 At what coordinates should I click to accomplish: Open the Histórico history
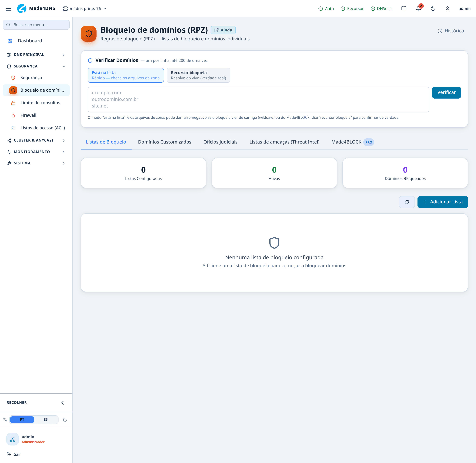point(451,31)
